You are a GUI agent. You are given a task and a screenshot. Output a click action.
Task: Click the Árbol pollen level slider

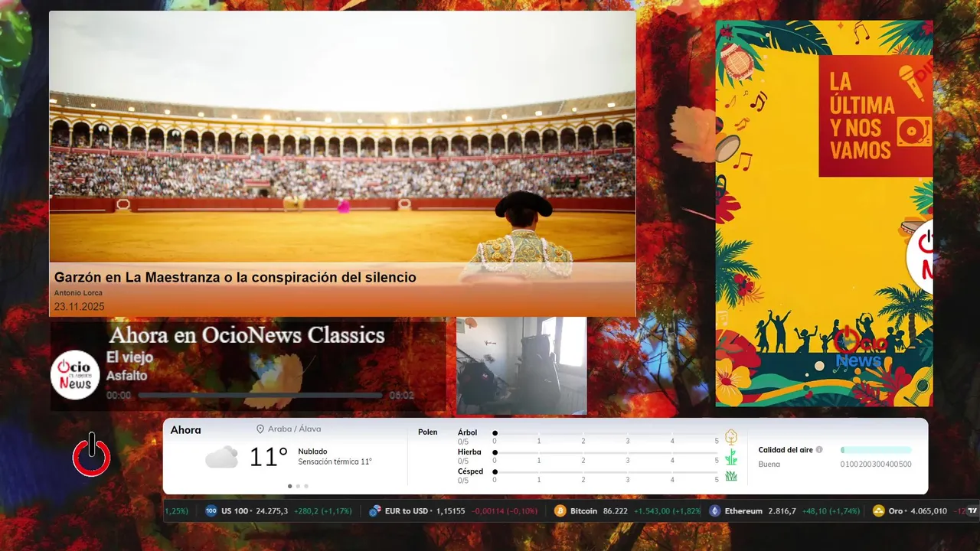point(606,434)
